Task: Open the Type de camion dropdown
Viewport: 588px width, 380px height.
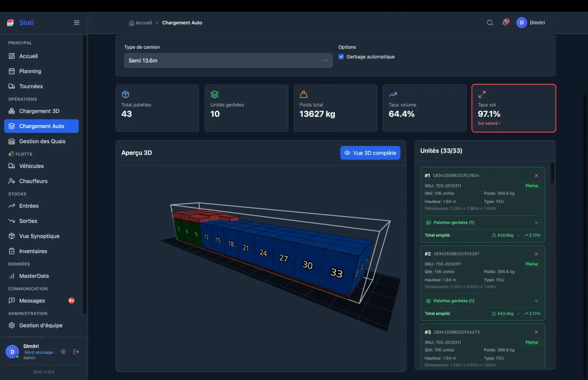Action: (228, 61)
